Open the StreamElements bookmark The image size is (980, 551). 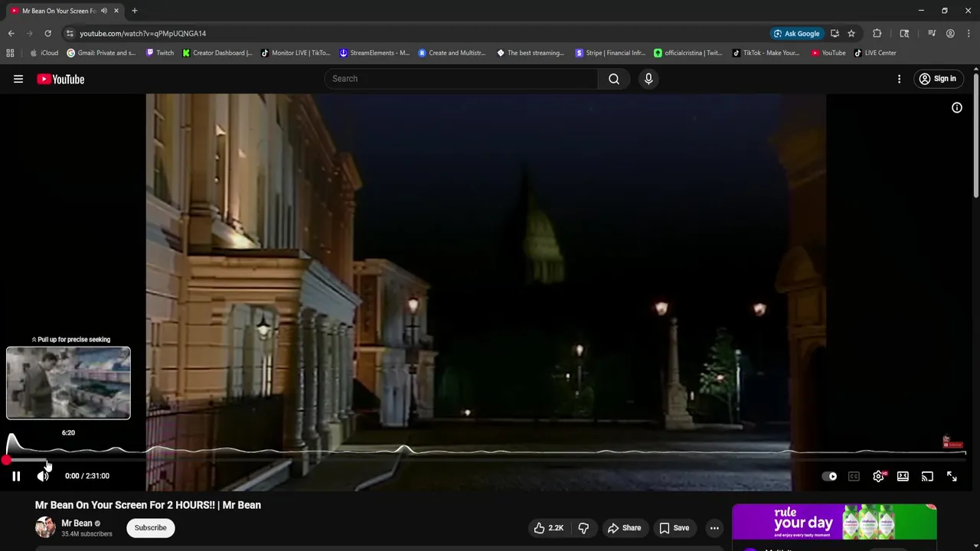(374, 53)
